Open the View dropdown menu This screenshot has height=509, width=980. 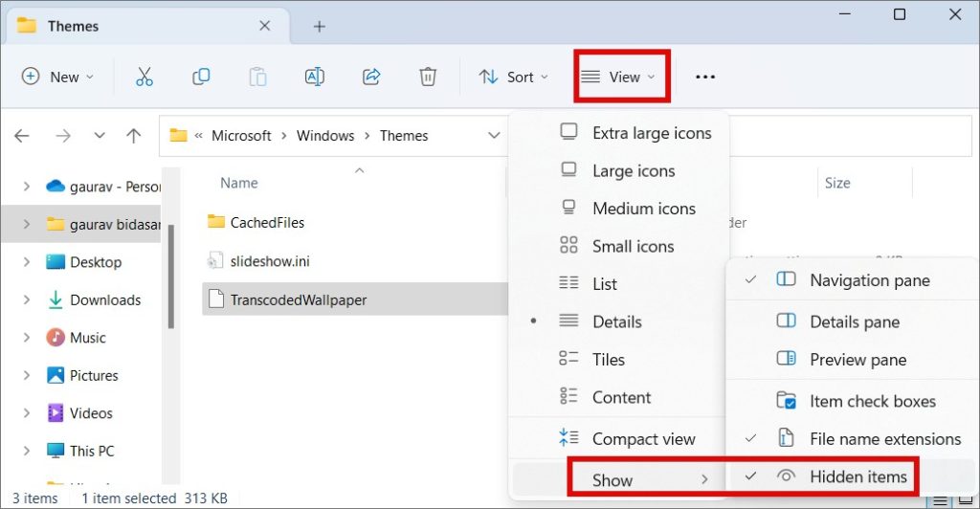coord(618,77)
